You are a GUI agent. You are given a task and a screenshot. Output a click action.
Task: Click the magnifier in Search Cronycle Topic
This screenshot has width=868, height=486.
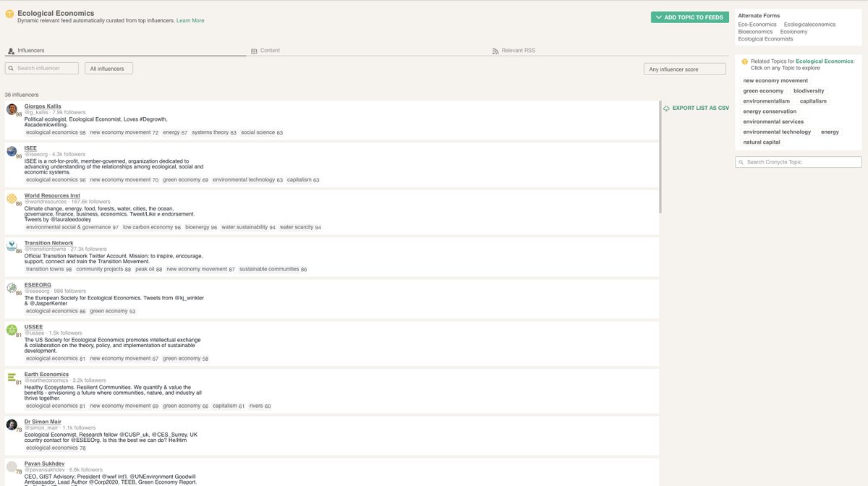[742, 162]
